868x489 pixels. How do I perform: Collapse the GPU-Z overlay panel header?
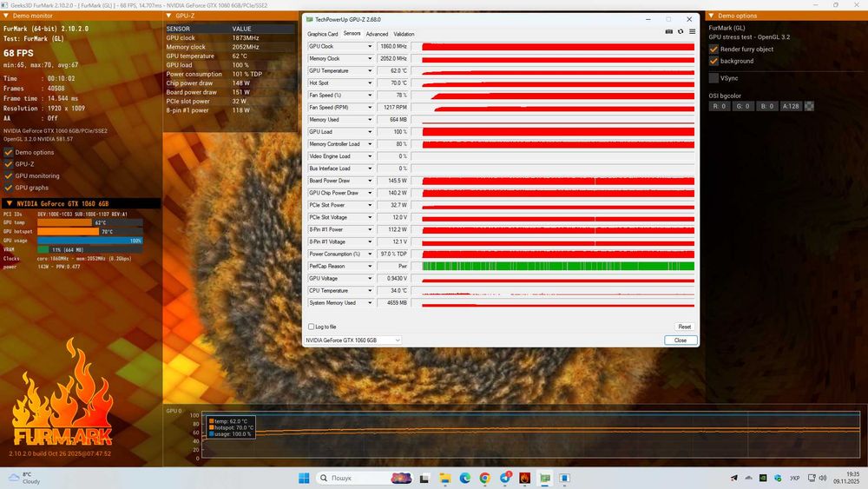(x=169, y=16)
